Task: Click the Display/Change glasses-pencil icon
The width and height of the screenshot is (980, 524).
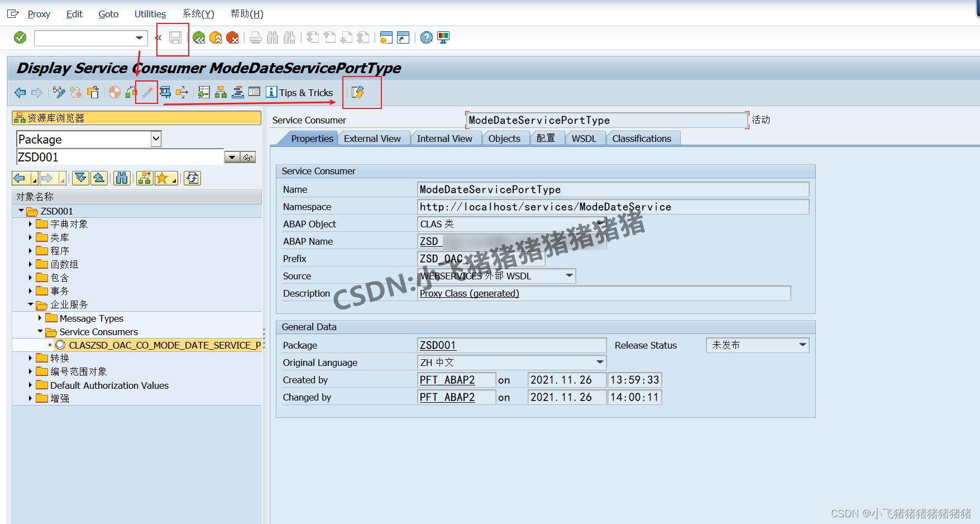Action: point(59,92)
